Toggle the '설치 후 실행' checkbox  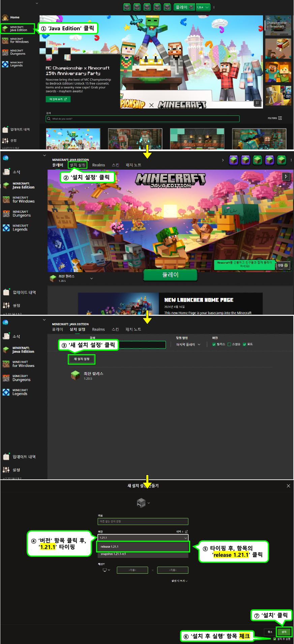point(275,639)
